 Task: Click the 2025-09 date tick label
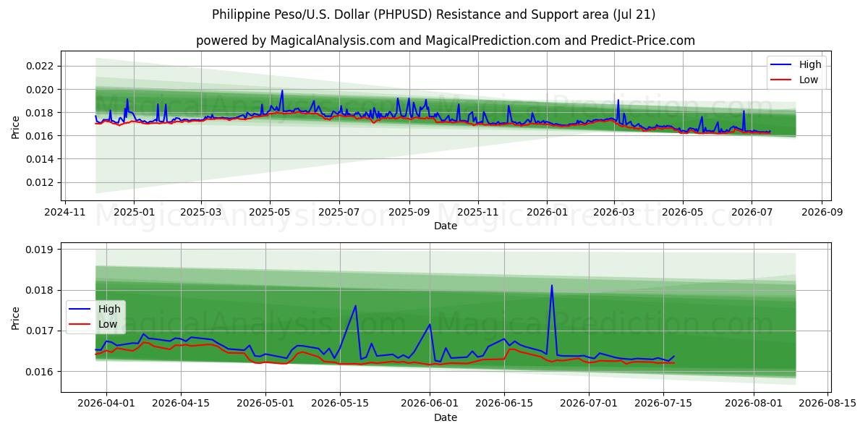(409, 213)
